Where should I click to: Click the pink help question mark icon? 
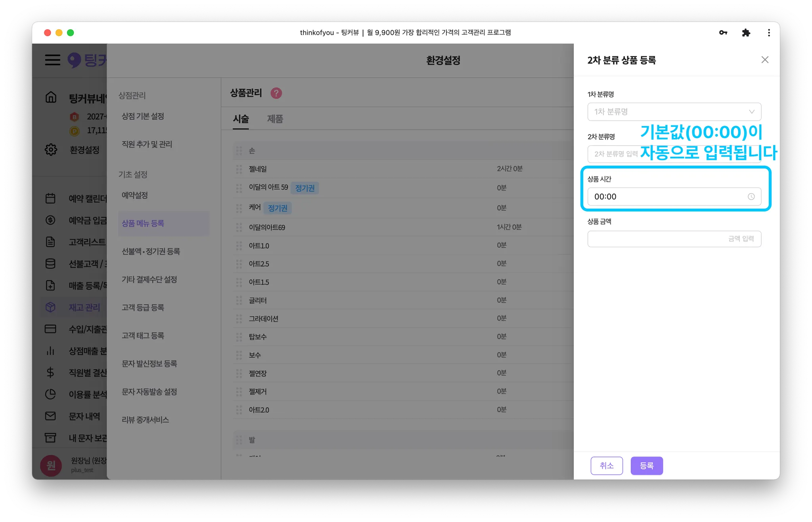click(276, 93)
